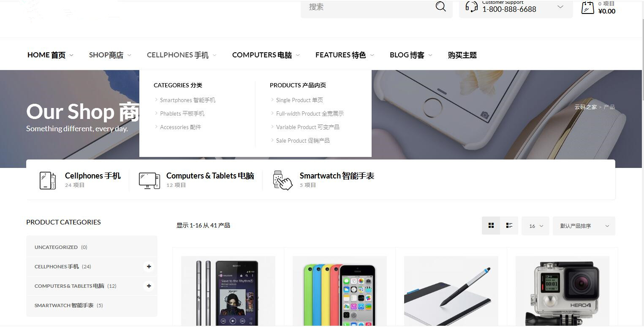The width and height of the screenshot is (644, 327).
Task: Select Smartphones 智能手机 in the categories submenu
Action: (187, 100)
